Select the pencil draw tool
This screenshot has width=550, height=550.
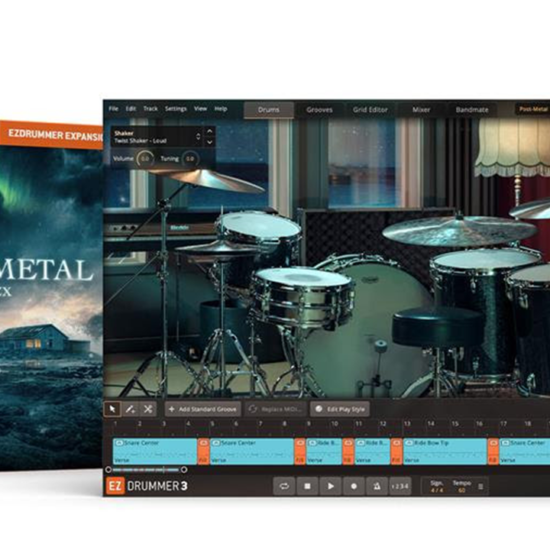pos(130,409)
